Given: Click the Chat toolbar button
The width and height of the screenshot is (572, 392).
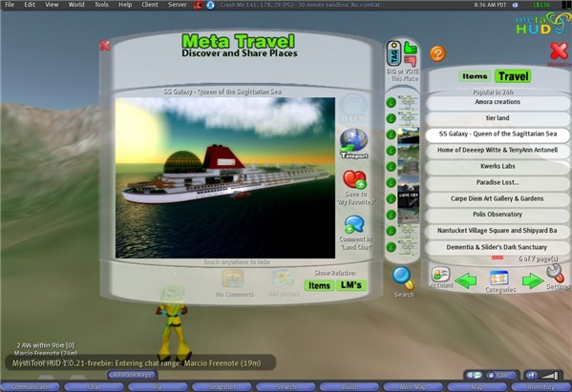Looking at the screenshot, I should pyautogui.click(x=95, y=387).
